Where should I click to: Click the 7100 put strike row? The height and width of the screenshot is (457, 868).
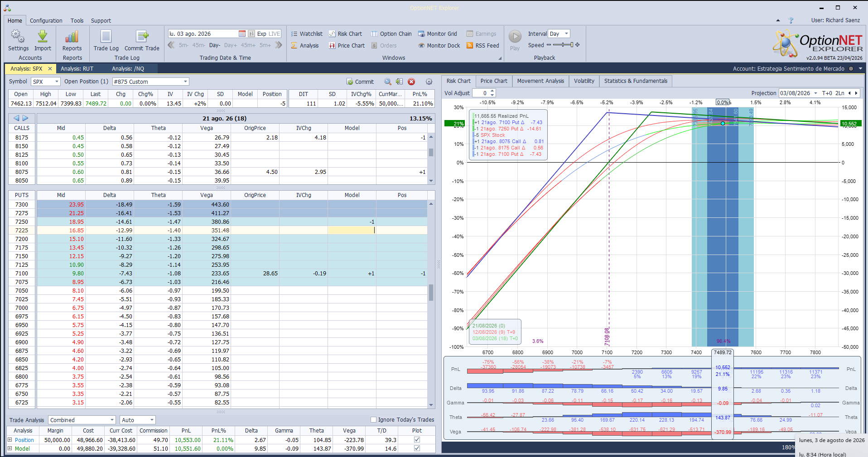[218, 274]
